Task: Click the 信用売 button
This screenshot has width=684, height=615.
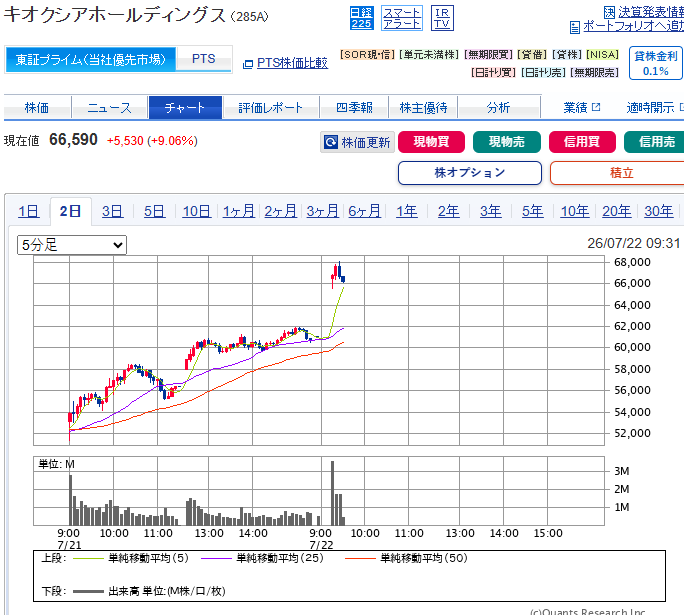Action: click(x=654, y=142)
